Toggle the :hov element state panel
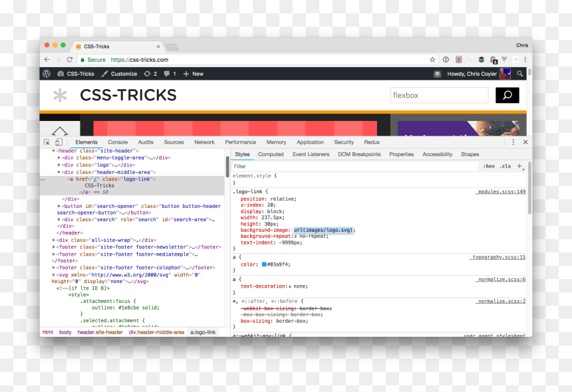572x392 pixels. (489, 166)
